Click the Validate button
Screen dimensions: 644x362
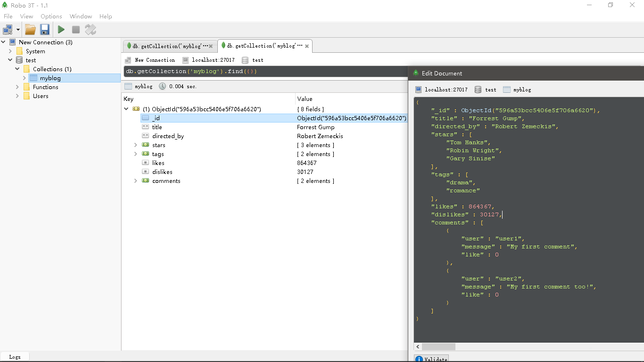point(431,359)
